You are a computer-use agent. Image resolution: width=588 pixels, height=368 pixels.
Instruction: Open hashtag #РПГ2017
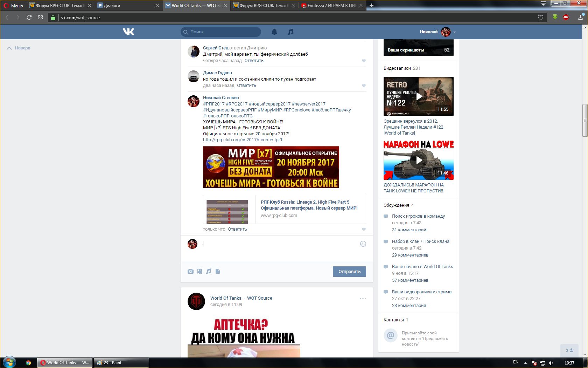(x=213, y=104)
